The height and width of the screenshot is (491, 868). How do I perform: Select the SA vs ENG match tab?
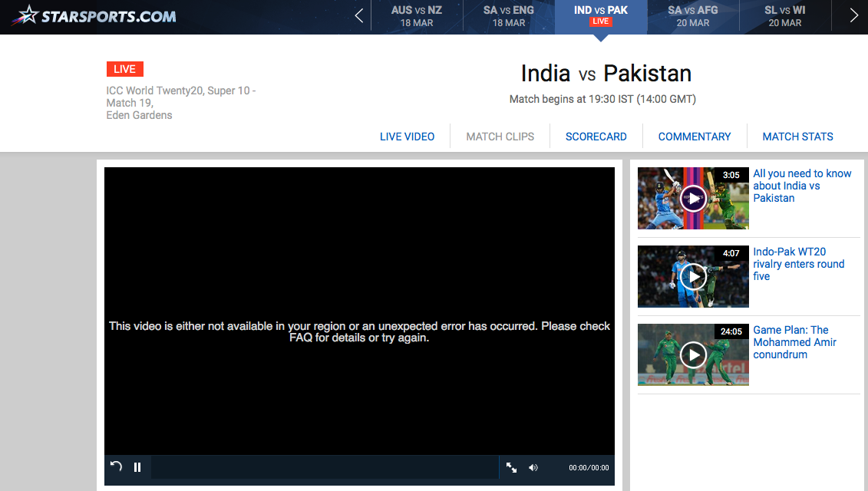[509, 17]
